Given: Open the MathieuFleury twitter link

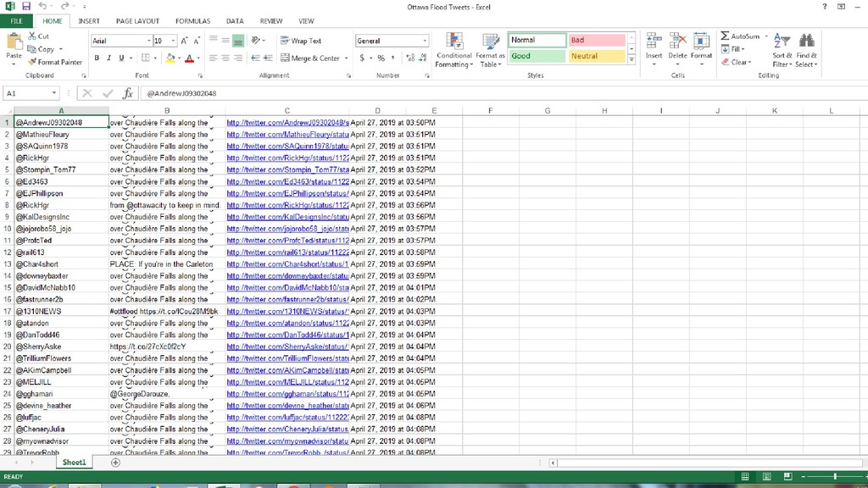Looking at the screenshot, I should [x=288, y=135].
